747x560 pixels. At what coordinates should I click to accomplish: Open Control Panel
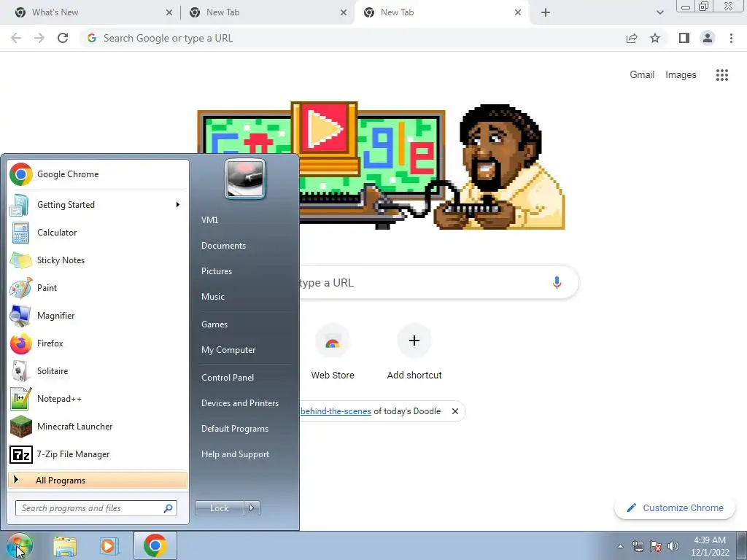pyautogui.click(x=228, y=378)
